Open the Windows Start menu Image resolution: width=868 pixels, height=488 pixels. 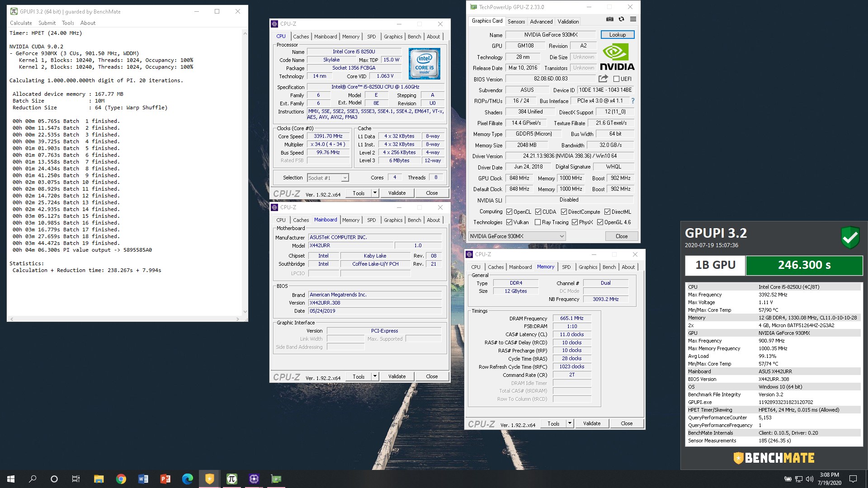tap(11, 479)
